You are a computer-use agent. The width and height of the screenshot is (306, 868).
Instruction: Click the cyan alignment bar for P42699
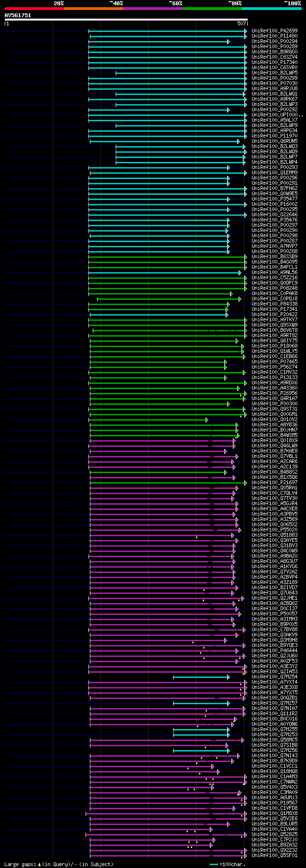[x=168, y=31]
